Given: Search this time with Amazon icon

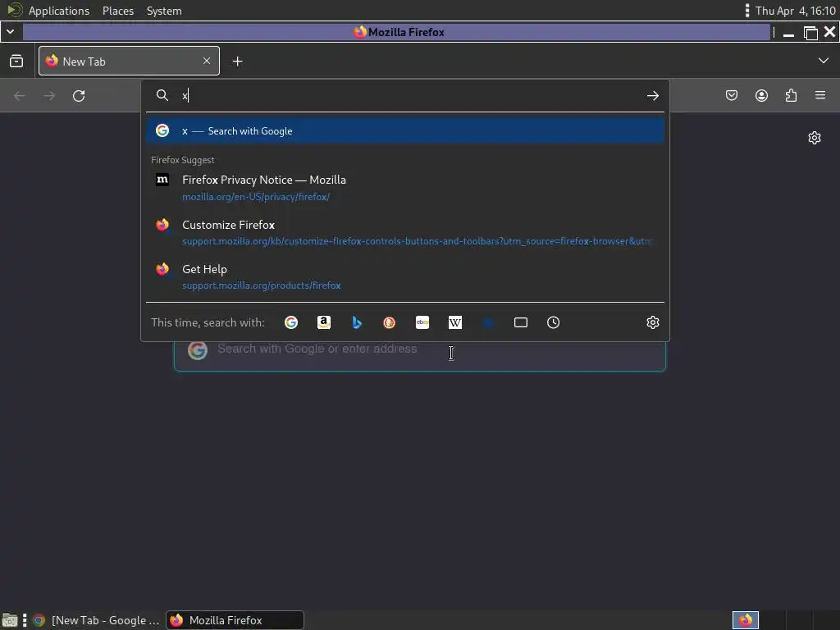Looking at the screenshot, I should coord(324,322).
